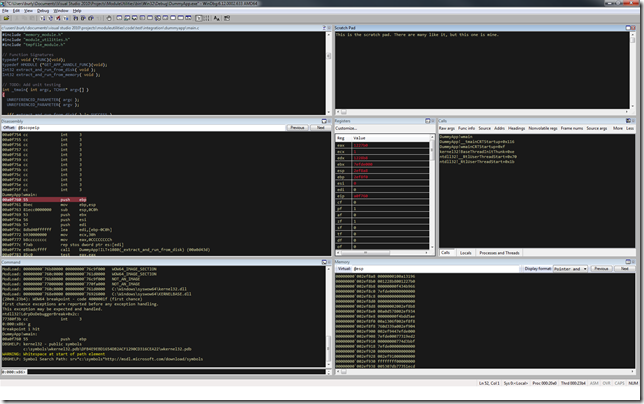Screen dimensions: 644x404
Task: Toggle Source Mode Off in toolbar
Action: tap(206, 18)
